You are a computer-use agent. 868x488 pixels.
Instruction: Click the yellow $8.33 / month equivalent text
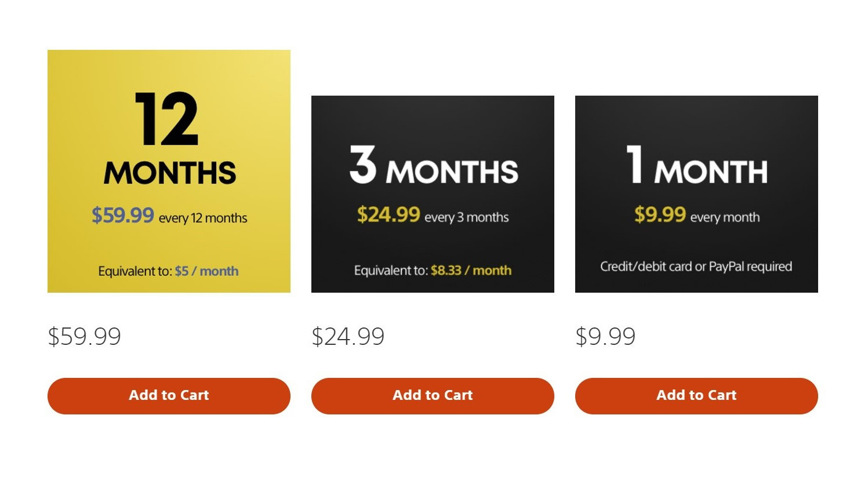(x=471, y=270)
